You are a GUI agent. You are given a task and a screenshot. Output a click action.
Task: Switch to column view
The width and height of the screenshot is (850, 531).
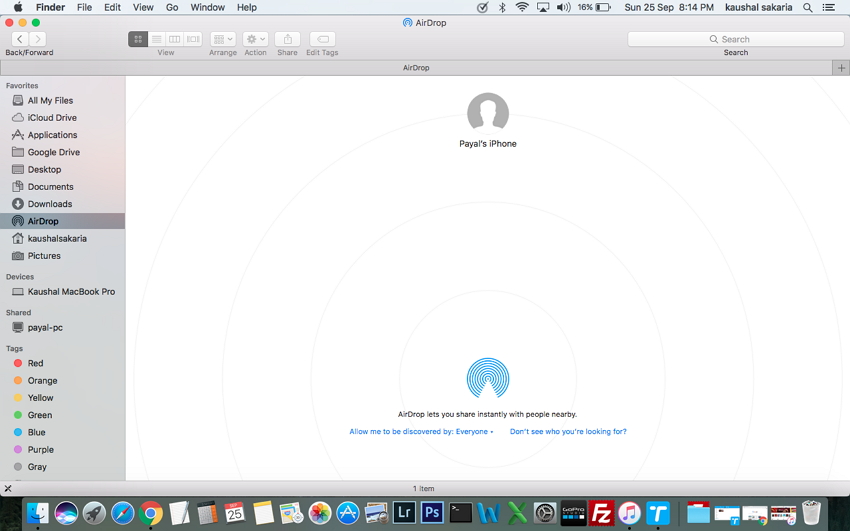coord(174,39)
